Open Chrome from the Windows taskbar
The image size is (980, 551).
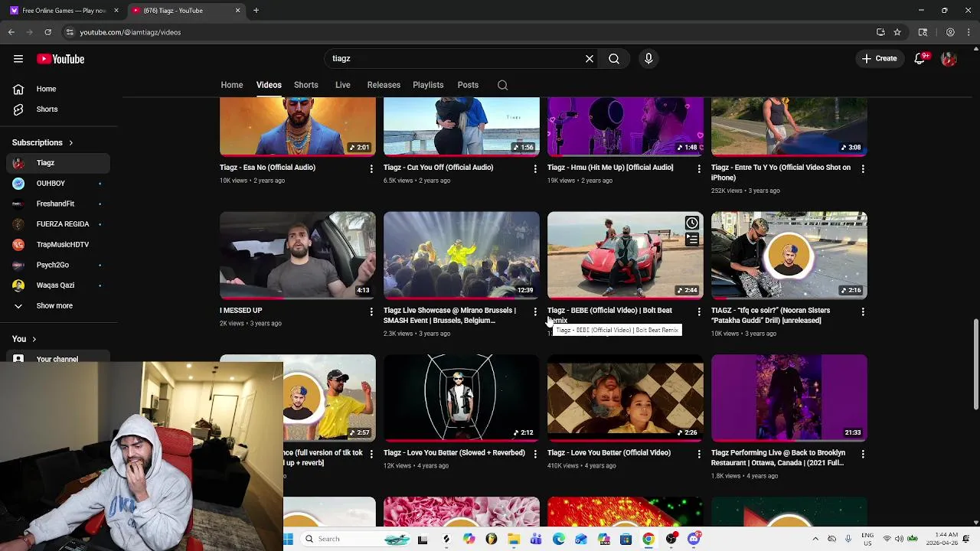[648, 539]
